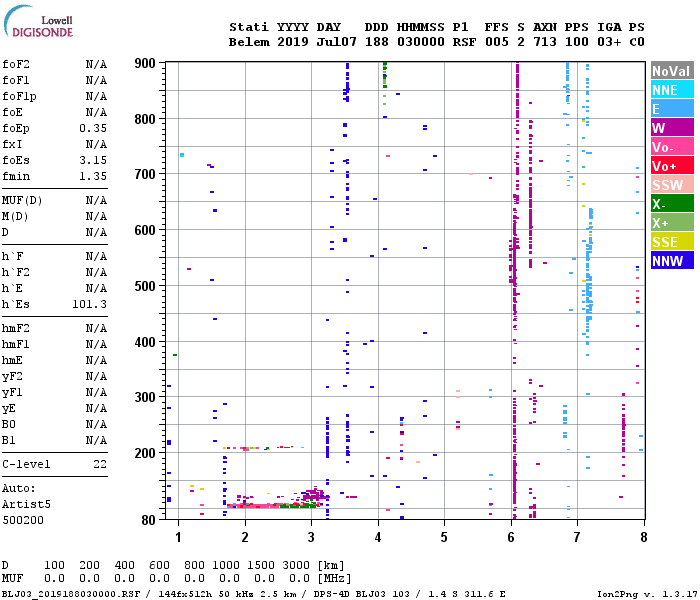Click the fmin value 1.35
This screenshot has width=700, height=600.
click(x=93, y=176)
